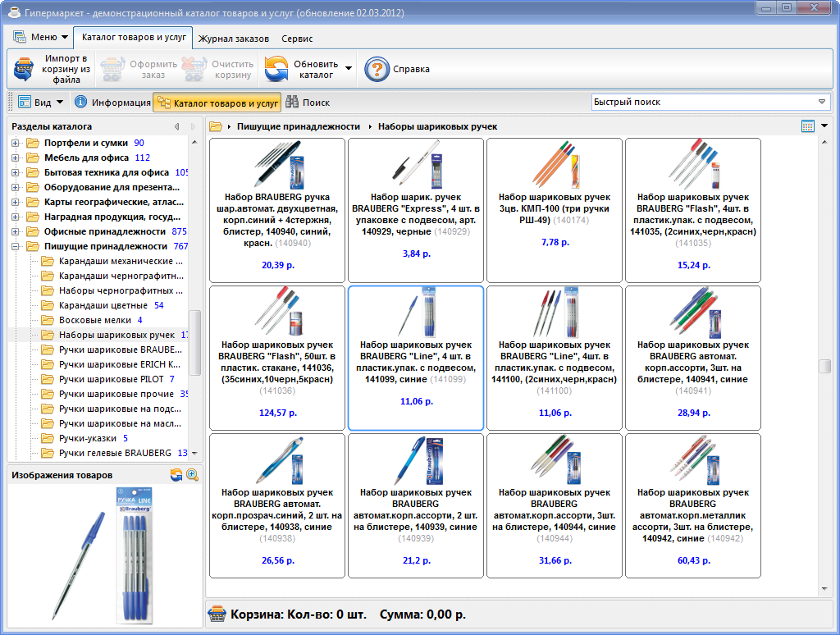
Task: Click the Информация toolbar button
Action: click(x=112, y=102)
